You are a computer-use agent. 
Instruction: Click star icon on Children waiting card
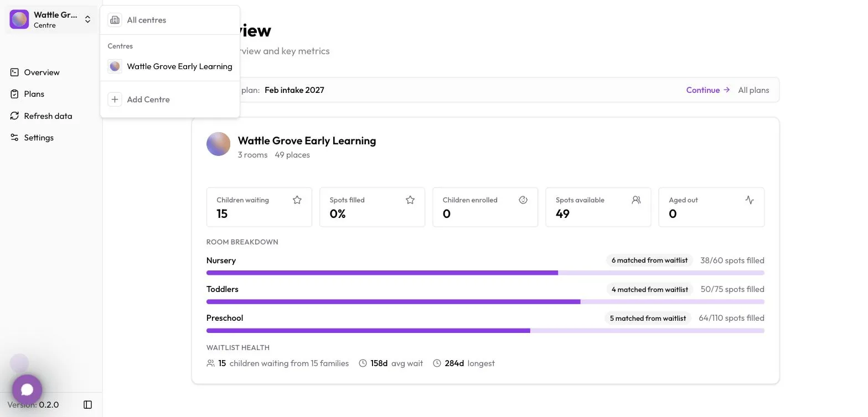click(297, 200)
